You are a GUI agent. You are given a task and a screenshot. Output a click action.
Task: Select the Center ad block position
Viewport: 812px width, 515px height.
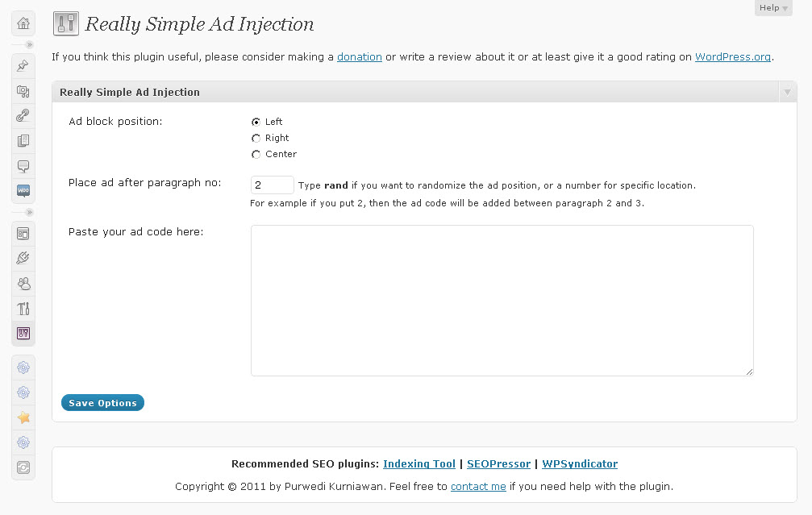point(256,154)
